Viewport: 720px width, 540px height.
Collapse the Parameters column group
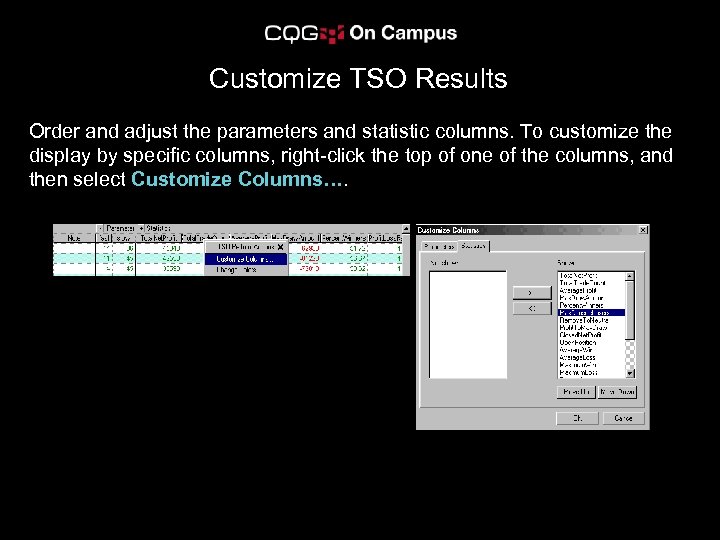[x=100, y=228]
